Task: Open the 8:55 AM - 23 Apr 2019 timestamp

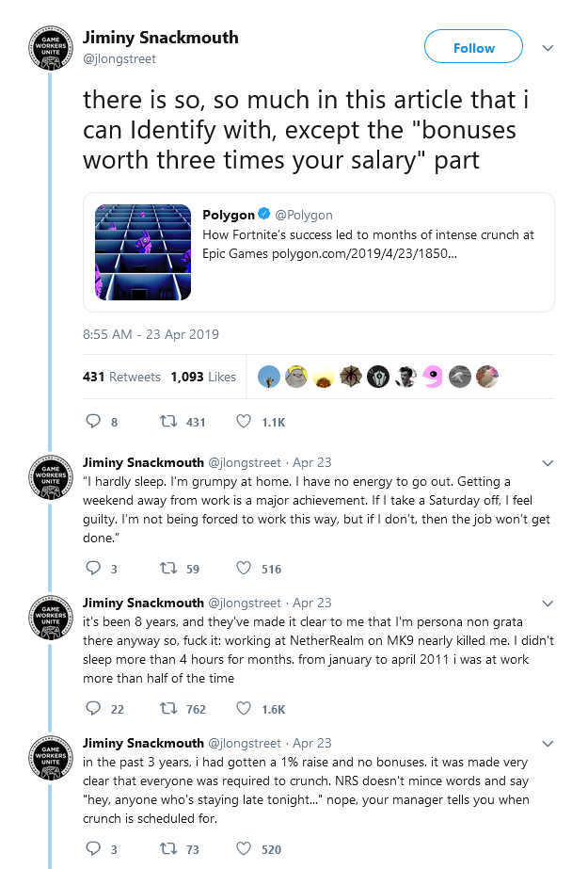Action: pos(151,334)
